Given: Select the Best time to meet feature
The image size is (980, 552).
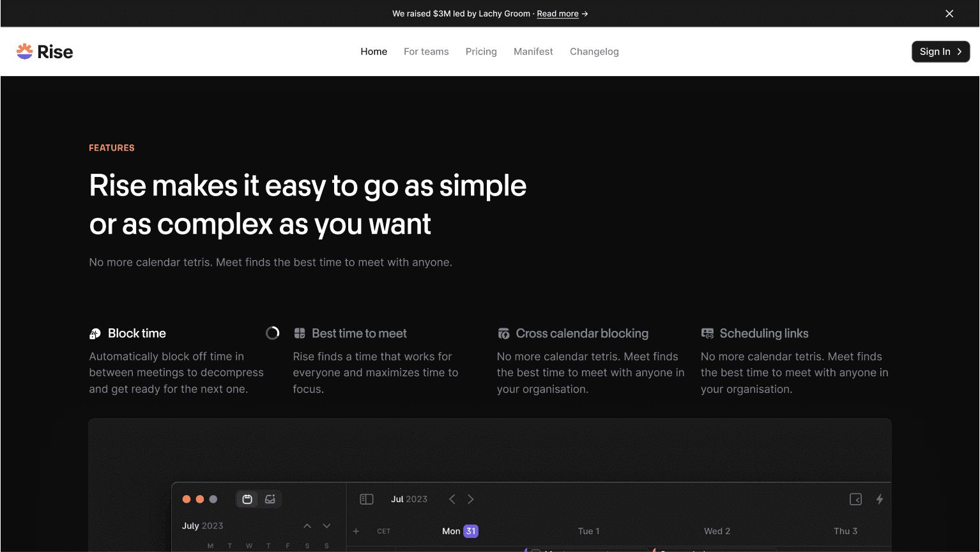Looking at the screenshot, I should click(359, 333).
